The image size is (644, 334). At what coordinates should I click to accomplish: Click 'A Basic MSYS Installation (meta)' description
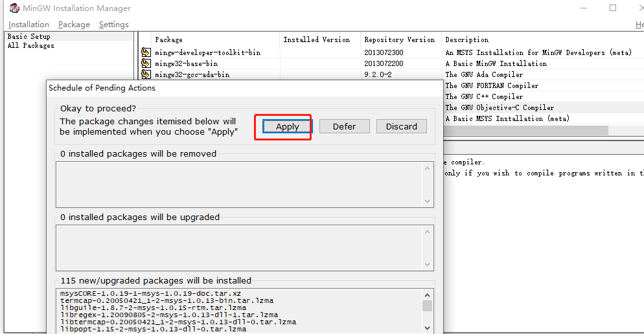coord(507,118)
